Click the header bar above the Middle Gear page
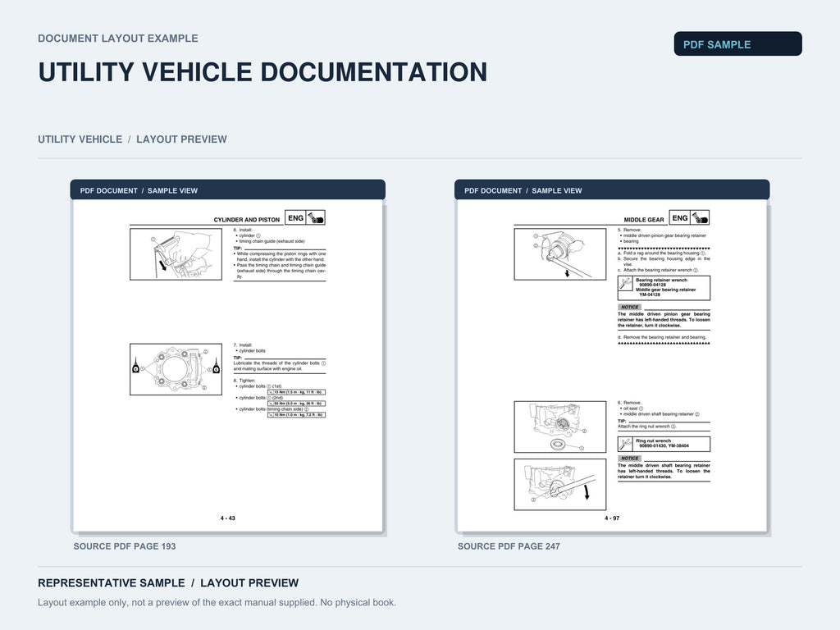Viewport: 840px width, 630px height. coord(612,190)
